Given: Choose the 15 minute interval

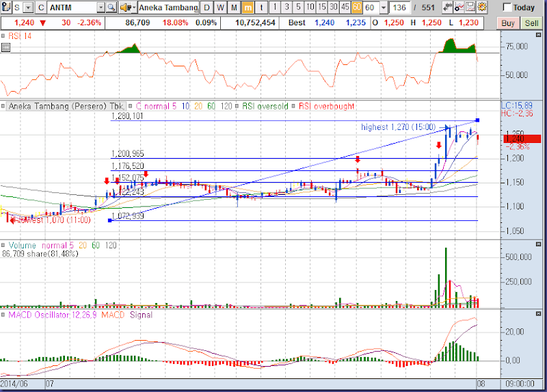Looking at the screenshot, I should point(321,7).
